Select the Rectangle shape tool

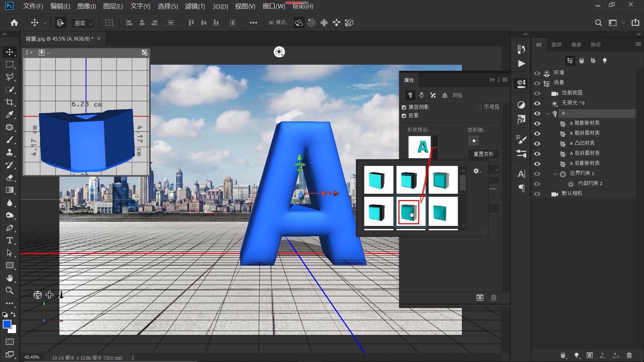10,265
